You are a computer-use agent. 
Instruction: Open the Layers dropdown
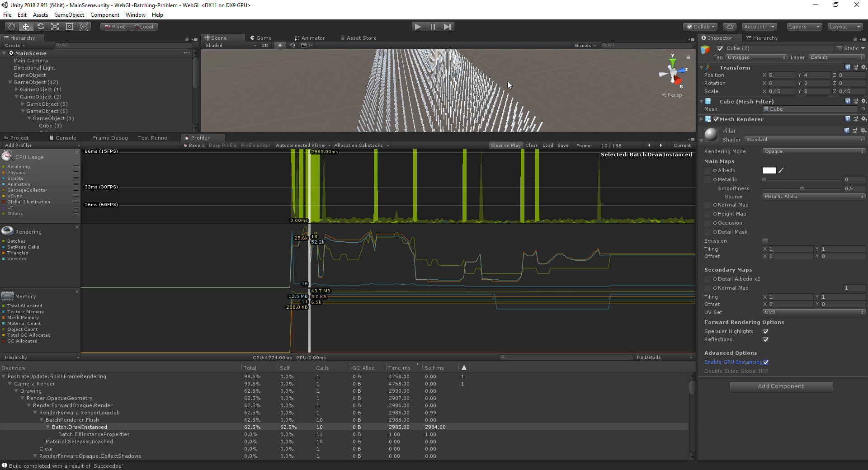(x=804, y=27)
